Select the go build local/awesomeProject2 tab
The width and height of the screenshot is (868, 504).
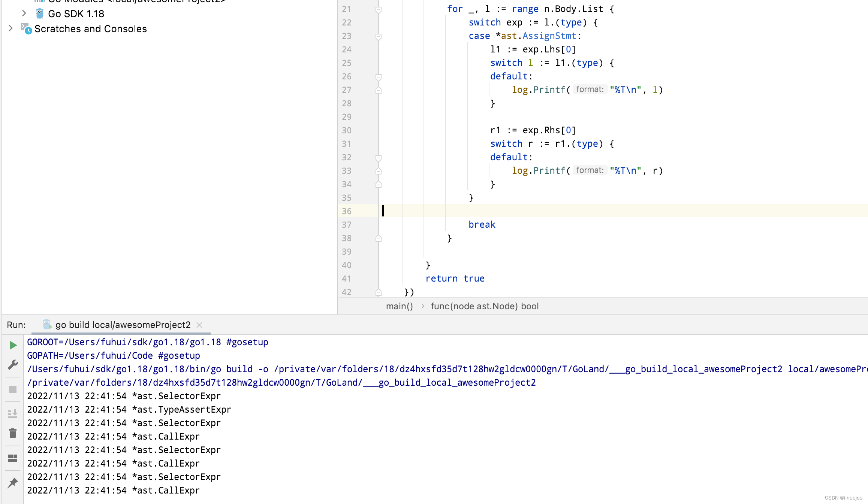(123, 325)
